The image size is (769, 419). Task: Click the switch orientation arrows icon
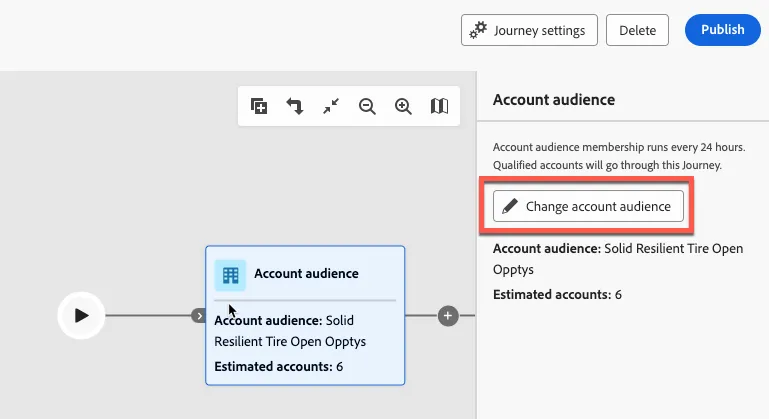tap(295, 106)
